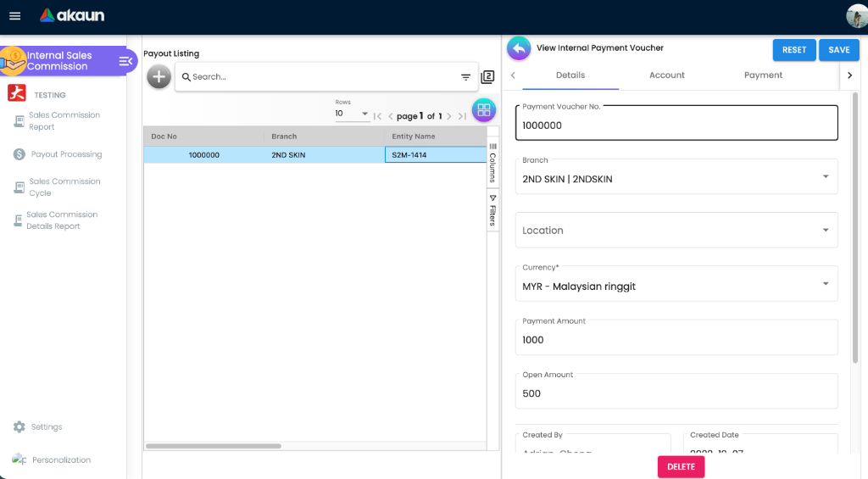Go to the last page
The image size is (868, 479).
[x=462, y=116]
